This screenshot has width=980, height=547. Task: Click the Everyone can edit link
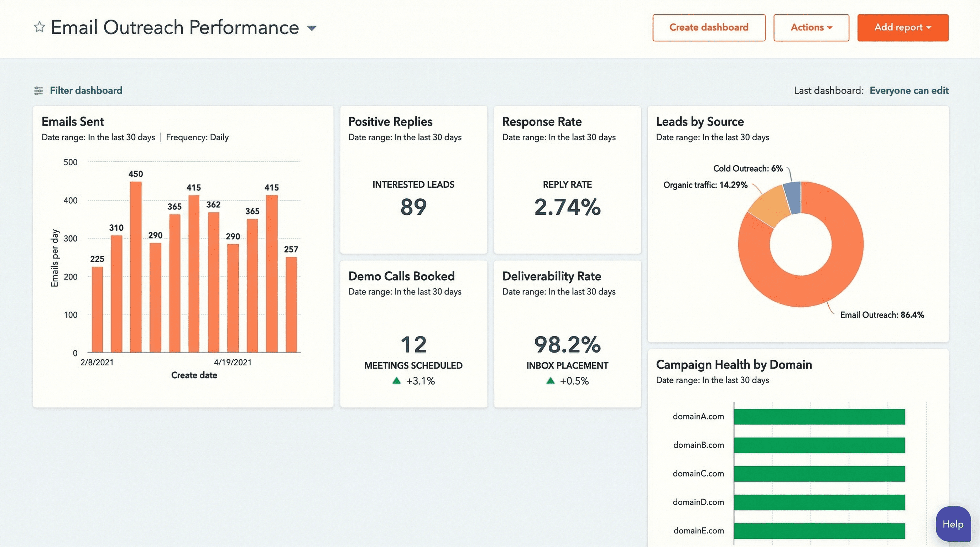908,90
